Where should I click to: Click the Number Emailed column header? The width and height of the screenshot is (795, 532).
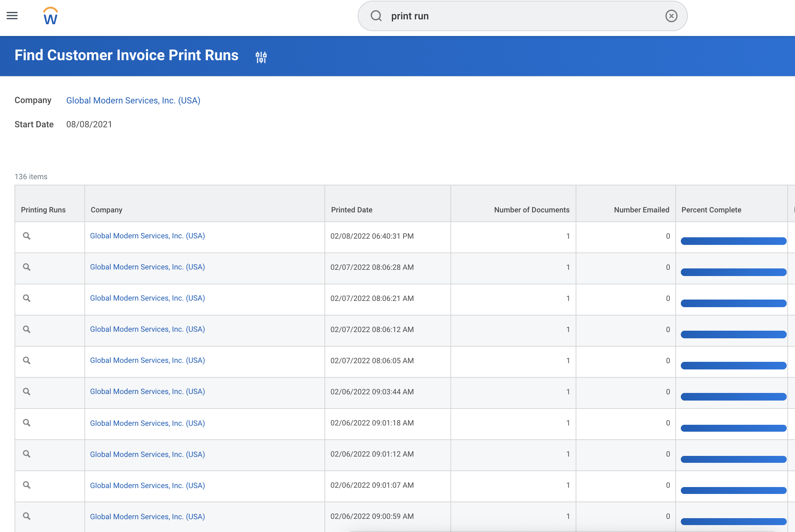[641, 210]
